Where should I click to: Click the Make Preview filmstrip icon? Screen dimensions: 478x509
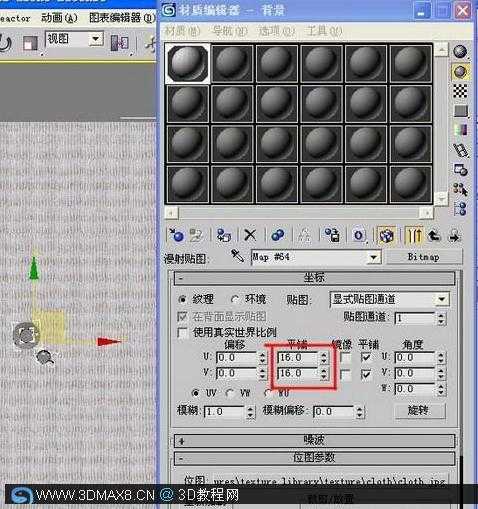coord(461,150)
